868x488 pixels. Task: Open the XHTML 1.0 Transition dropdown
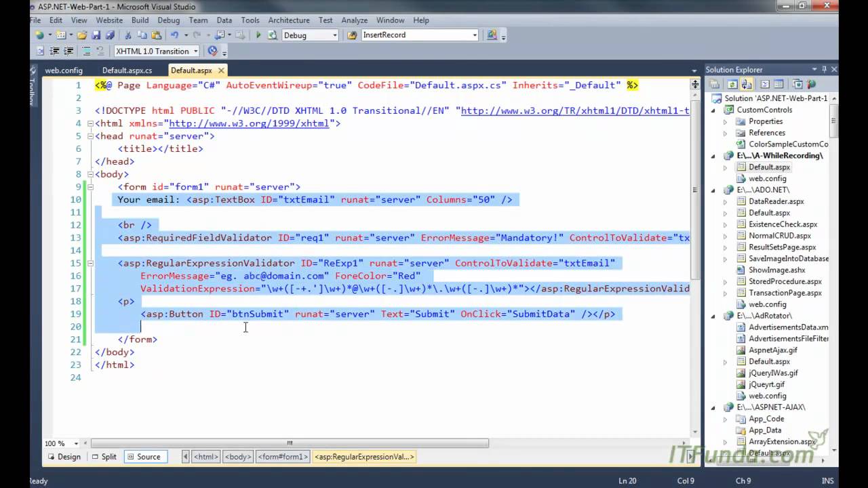tap(196, 51)
